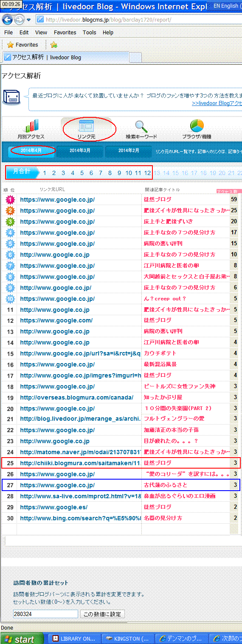Screen dimensions: 242x644
Task: Switch to デンマンのブ... taskbar browser window
Action: (182, 639)
